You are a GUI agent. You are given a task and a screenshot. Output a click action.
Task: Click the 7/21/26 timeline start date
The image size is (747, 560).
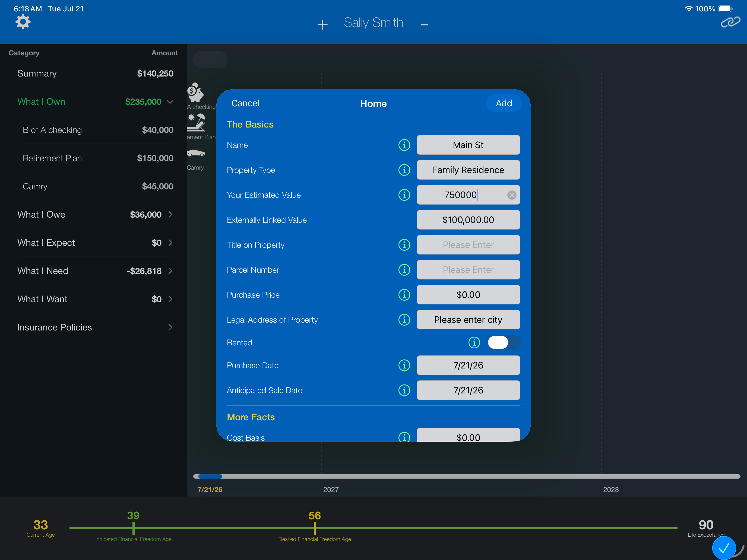(x=210, y=490)
